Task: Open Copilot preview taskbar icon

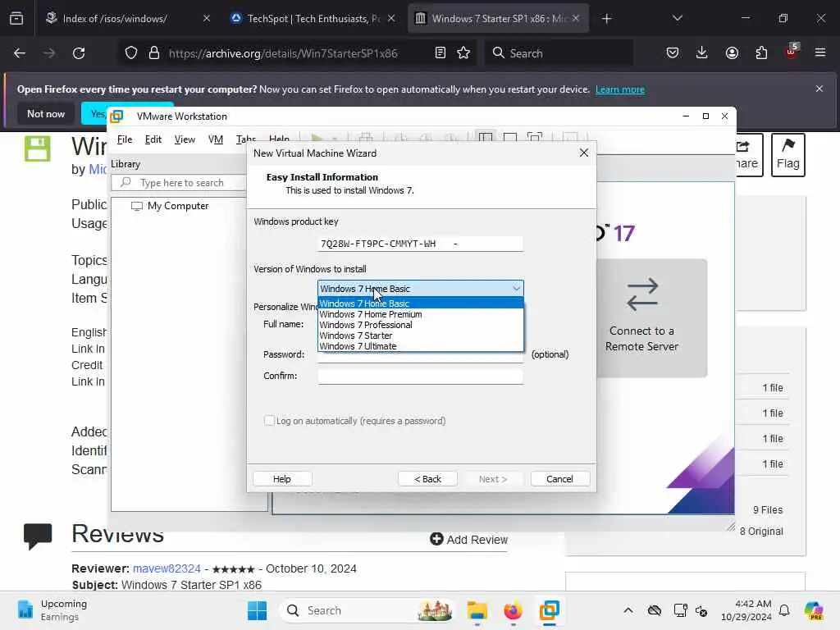Action: click(x=814, y=610)
